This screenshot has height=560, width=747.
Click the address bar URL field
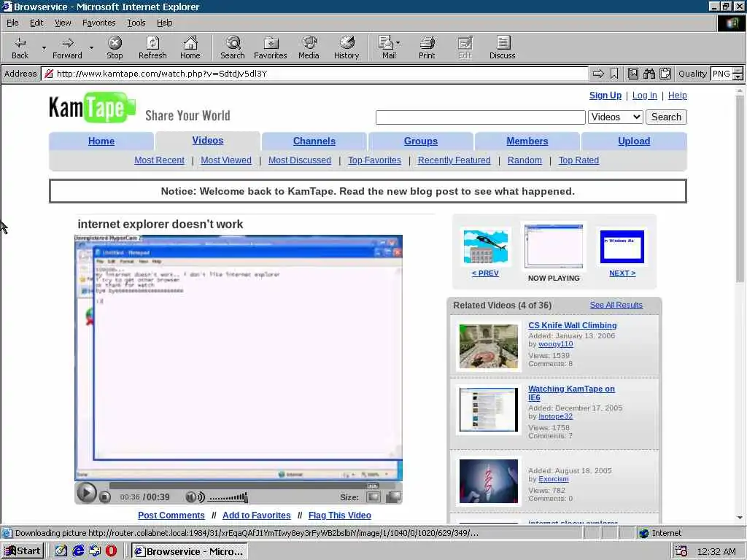pyautogui.click(x=314, y=74)
